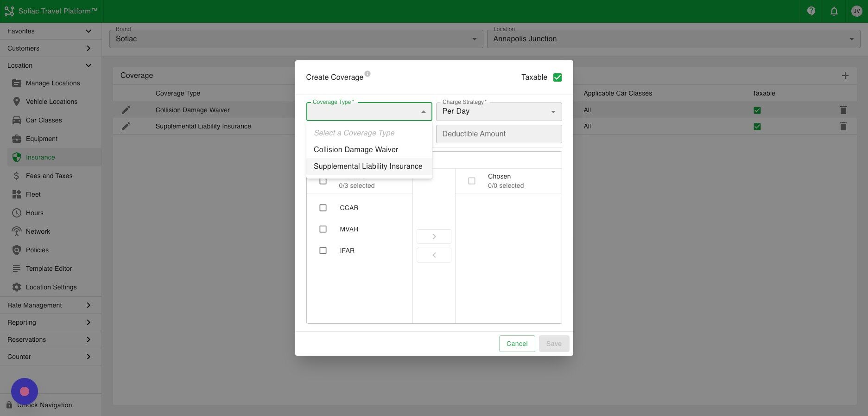Expand the Reporting sidebar section
Image resolution: width=868 pixels, height=416 pixels.
coord(51,322)
